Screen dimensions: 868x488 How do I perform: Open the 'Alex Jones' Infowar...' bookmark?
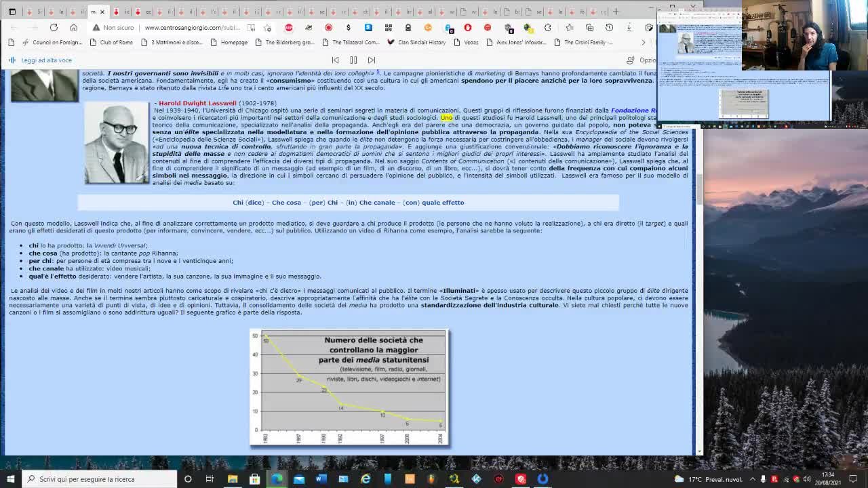coord(515,42)
